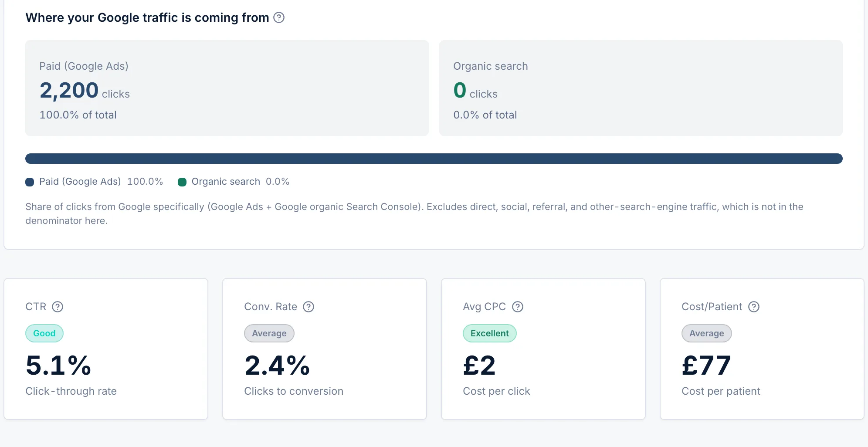868x447 pixels.
Task: Click the 2.4% conversion rate value
Action: coord(277,365)
